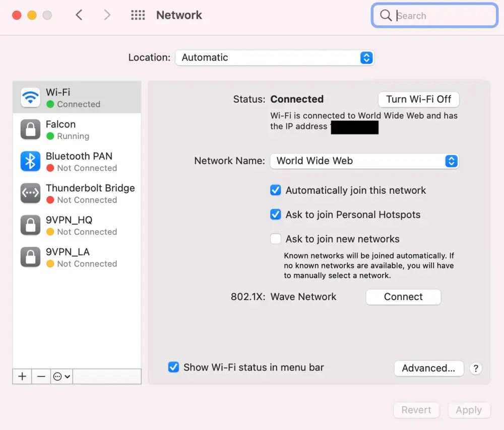Click the Network window title
Screen dimensions: 504x430
[x=179, y=15]
